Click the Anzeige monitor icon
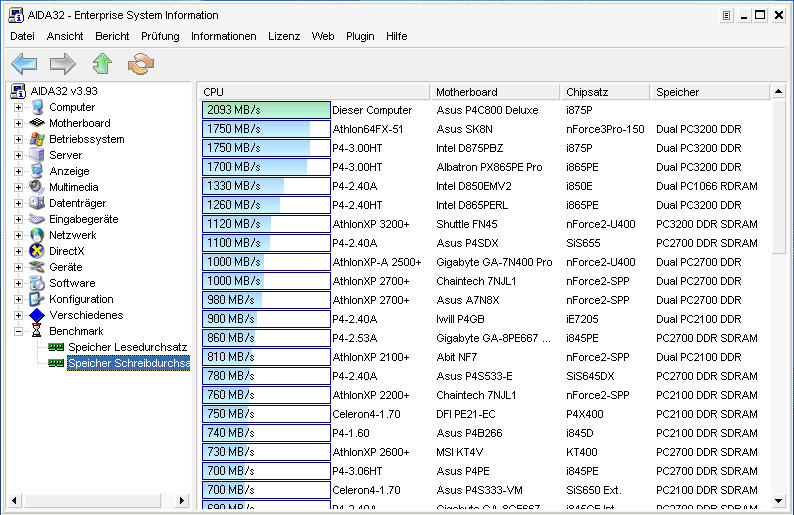Image resolution: width=794 pixels, height=515 pixels. pos(37,171)
